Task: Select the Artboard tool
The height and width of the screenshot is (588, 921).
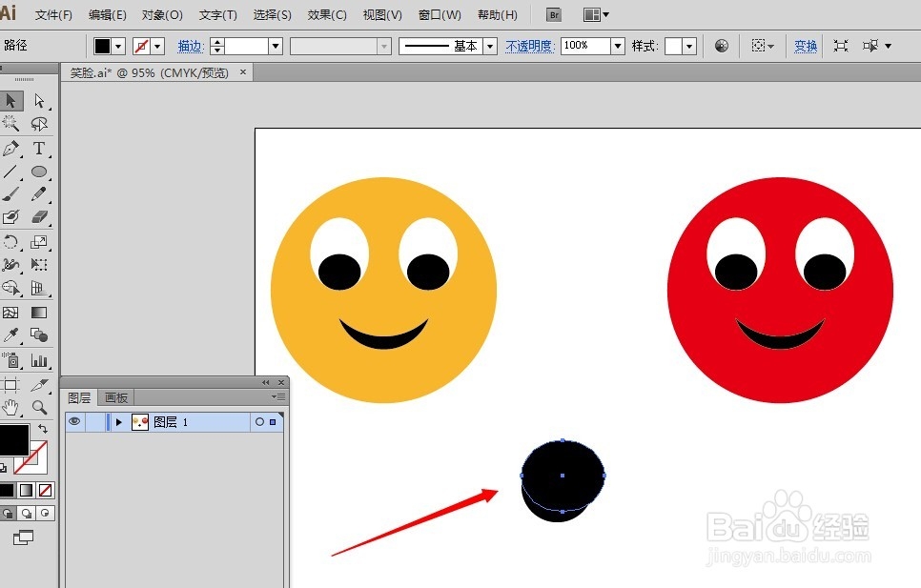Action: click(x=10, y=385)
